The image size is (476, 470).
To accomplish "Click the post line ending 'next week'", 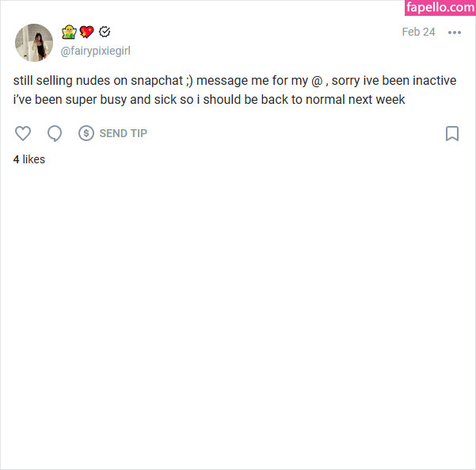I will coord(209,100).
